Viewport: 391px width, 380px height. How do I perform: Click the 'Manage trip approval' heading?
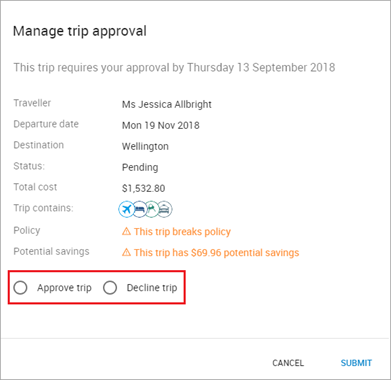(80, 31)
